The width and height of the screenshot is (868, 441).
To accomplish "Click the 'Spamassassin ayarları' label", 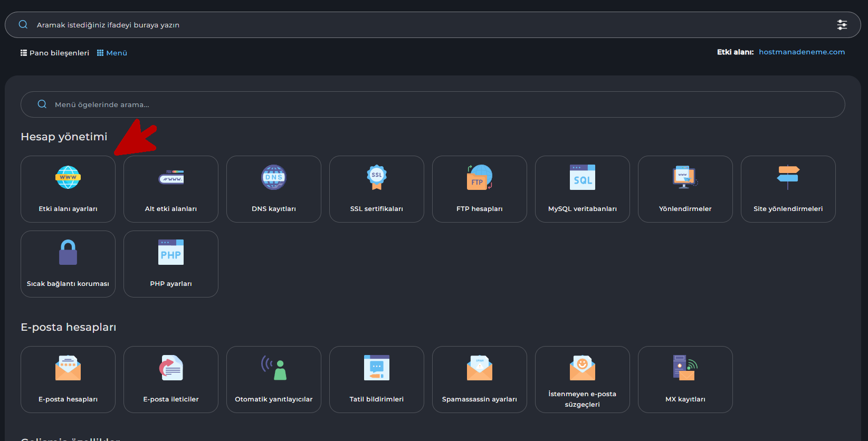I will (480, 399).
